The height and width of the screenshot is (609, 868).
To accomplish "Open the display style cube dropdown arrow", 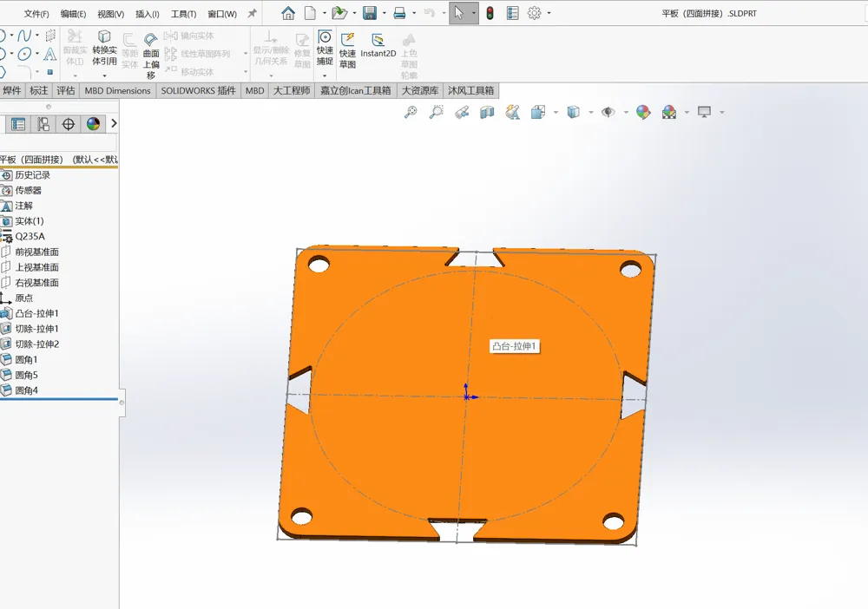I will click(590, 112).
